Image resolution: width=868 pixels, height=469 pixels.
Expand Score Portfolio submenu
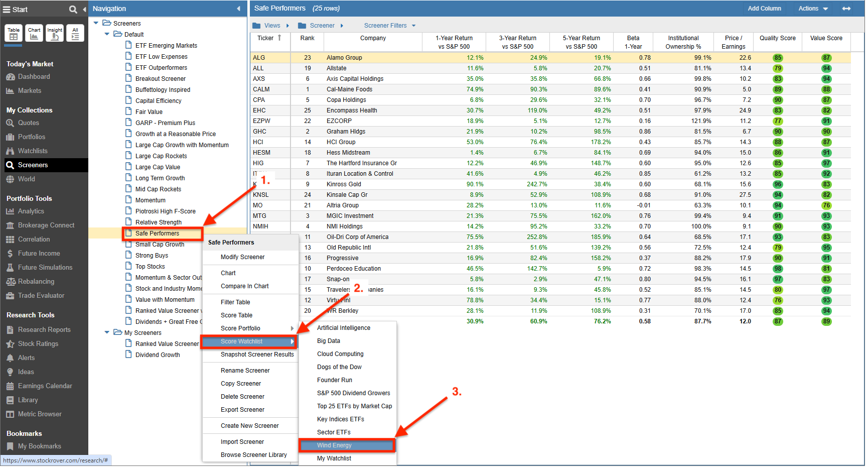click(x=250, y=328)
